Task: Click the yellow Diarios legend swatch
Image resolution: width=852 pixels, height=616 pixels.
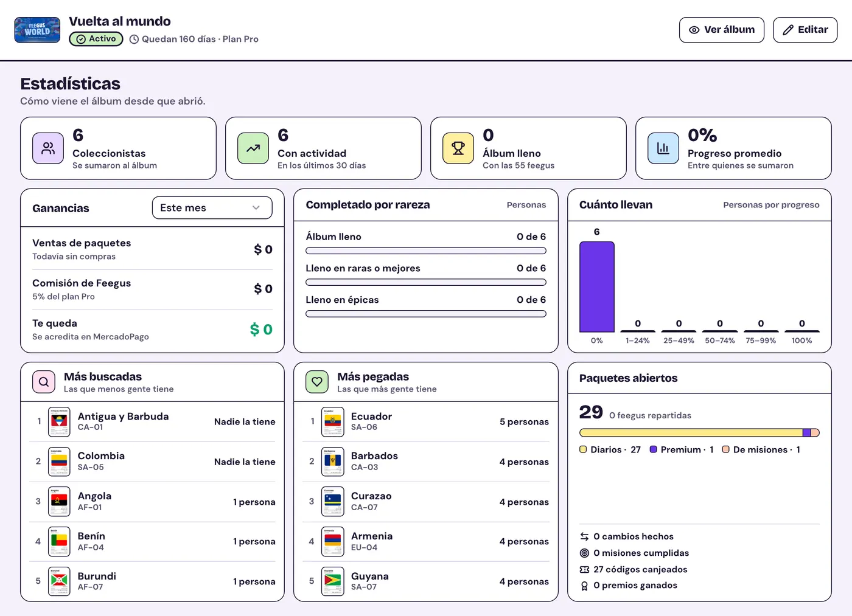Action: pos(583,449)
